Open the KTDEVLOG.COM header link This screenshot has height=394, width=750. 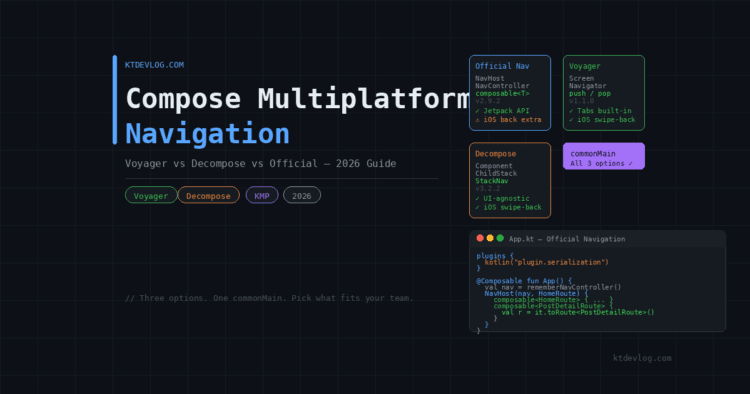click(x=154, y=65)
